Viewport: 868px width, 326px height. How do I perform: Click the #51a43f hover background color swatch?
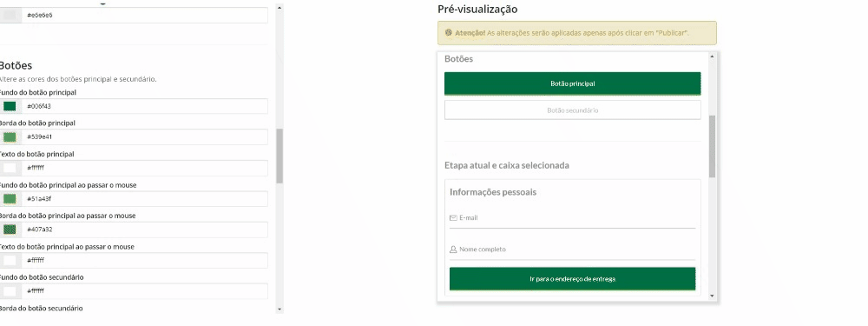click(10, 199)
